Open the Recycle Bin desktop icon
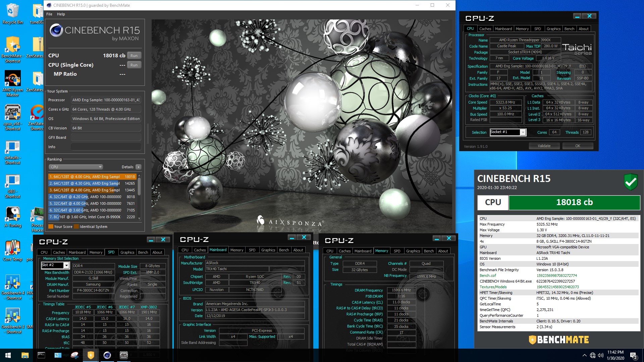The image size is (644, 362). tap(12, 13)
